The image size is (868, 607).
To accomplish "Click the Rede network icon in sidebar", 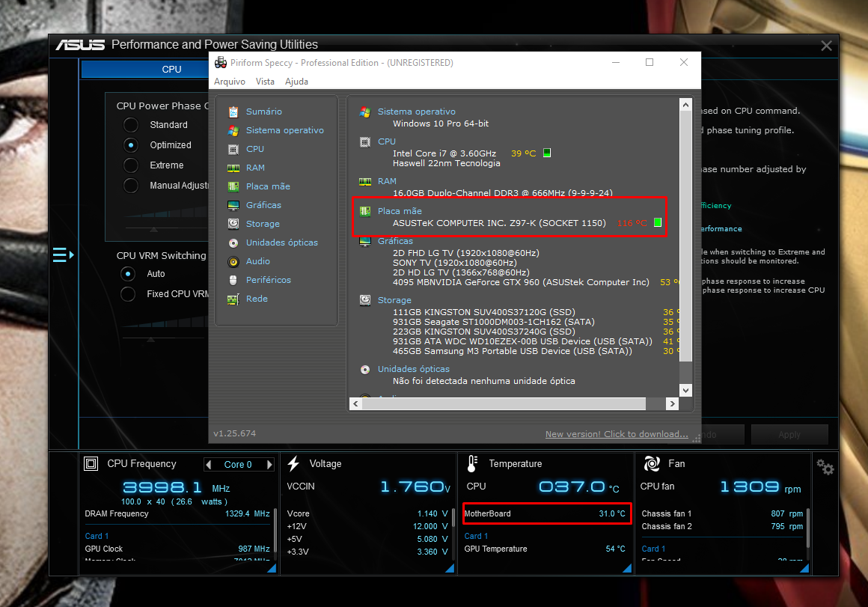I will pos(233,299).
